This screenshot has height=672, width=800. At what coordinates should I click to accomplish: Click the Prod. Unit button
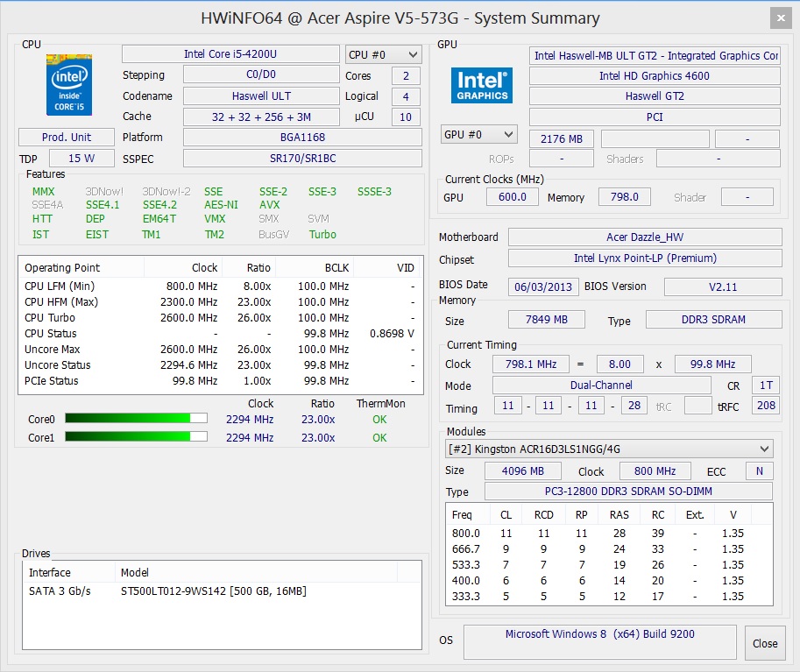pyautogui.click(x=67, y=138)
